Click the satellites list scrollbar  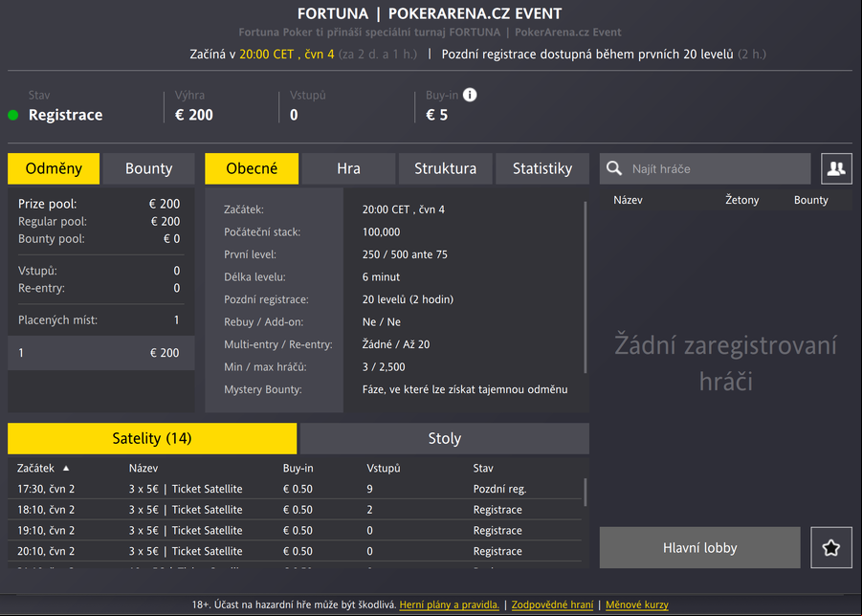click(x=586, y=493)
